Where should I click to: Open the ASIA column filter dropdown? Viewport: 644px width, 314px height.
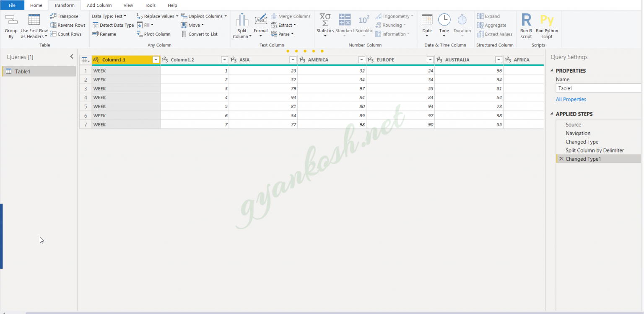(293, 59)
